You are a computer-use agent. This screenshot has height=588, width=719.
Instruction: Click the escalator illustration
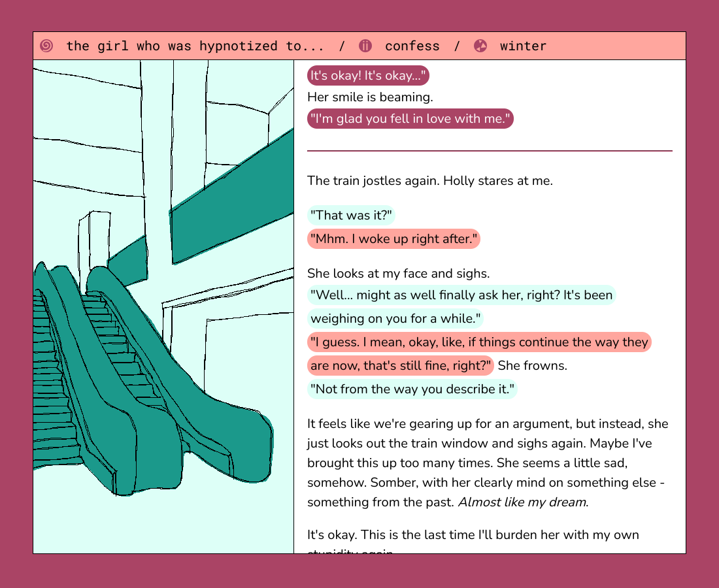coord(163,306)
